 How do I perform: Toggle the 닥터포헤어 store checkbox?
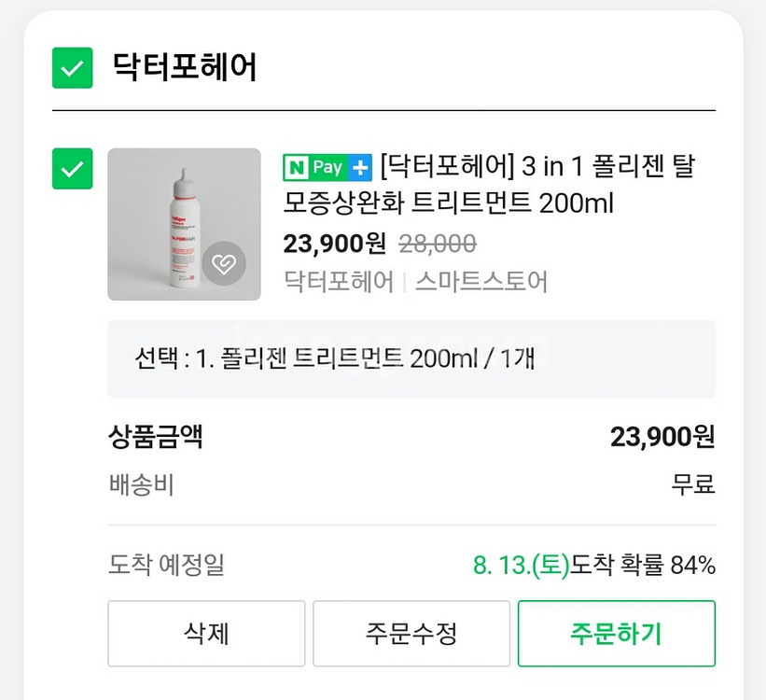(73, 67)
